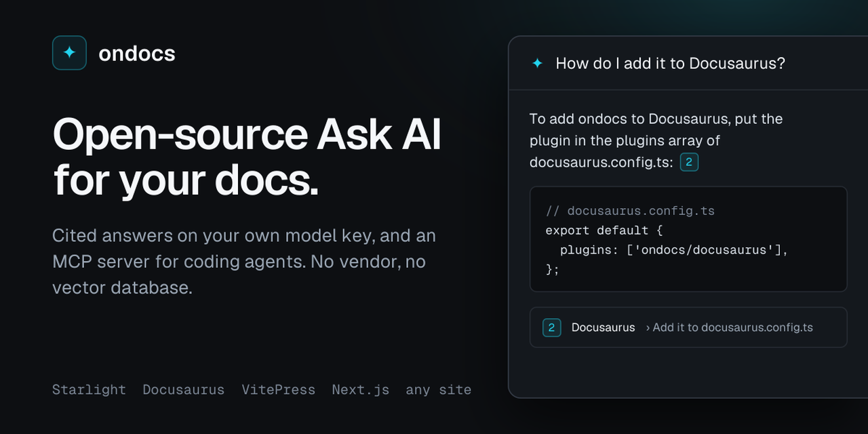Image resolution: width=868 pixels, height=434 pixels.
Task: Select the question "How do I add it to Docusaurus?"
Action: 670,63
